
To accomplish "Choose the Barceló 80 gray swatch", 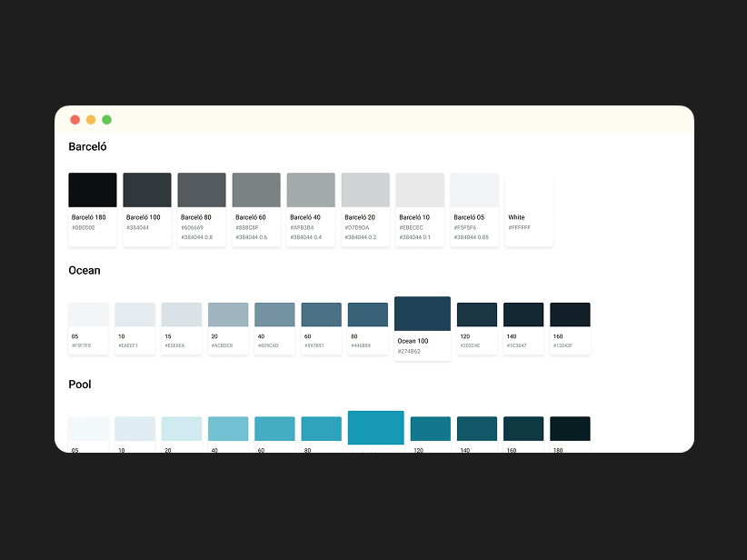I will 202,190.
